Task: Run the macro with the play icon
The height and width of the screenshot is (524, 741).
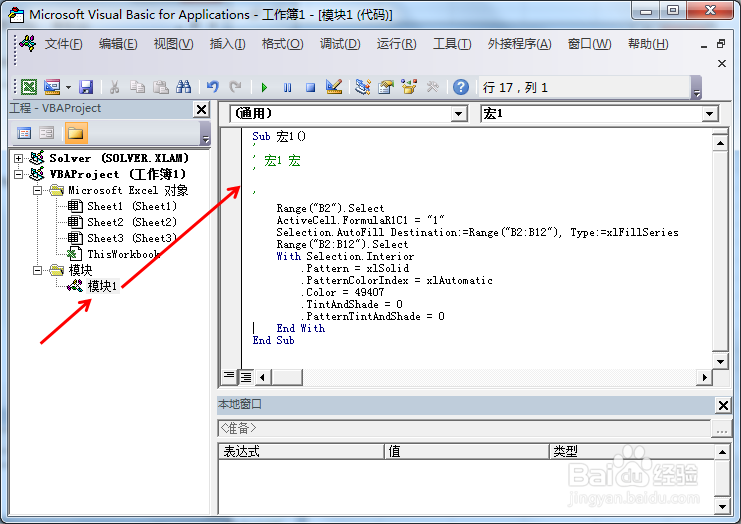Action: click(x=264, y=87)
